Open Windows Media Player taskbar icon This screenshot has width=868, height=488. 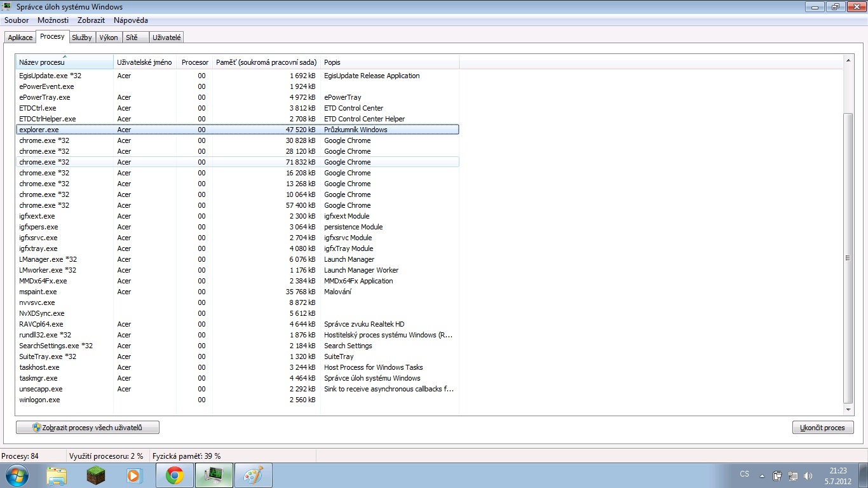[x=133, y=475]
